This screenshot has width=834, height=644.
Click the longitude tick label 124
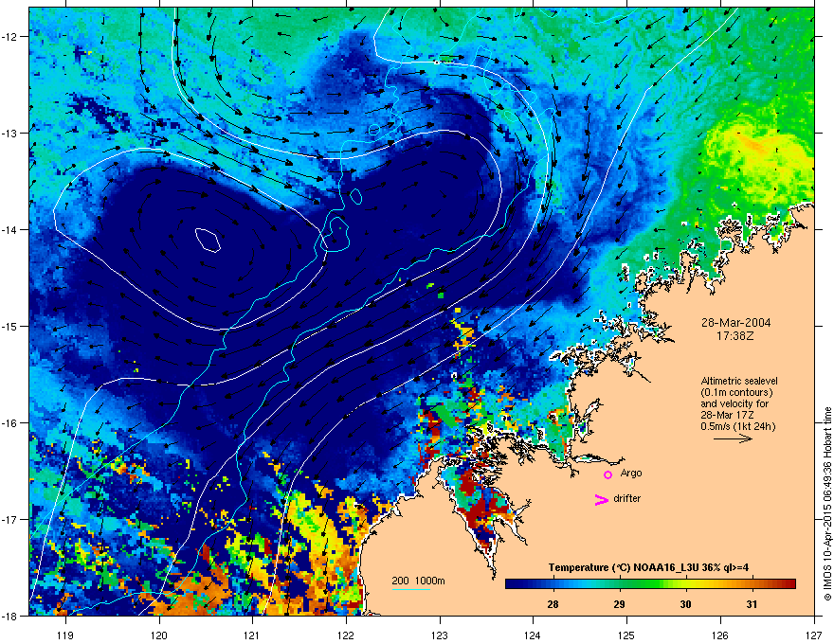(533, 635)
